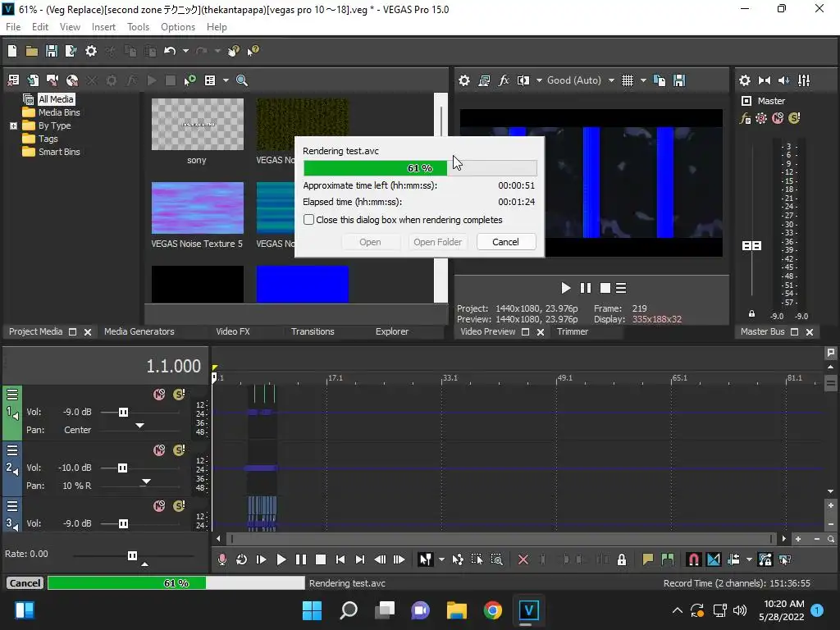The image size is (840, 630).
Task: Open the Options menu
Action: 178,27
